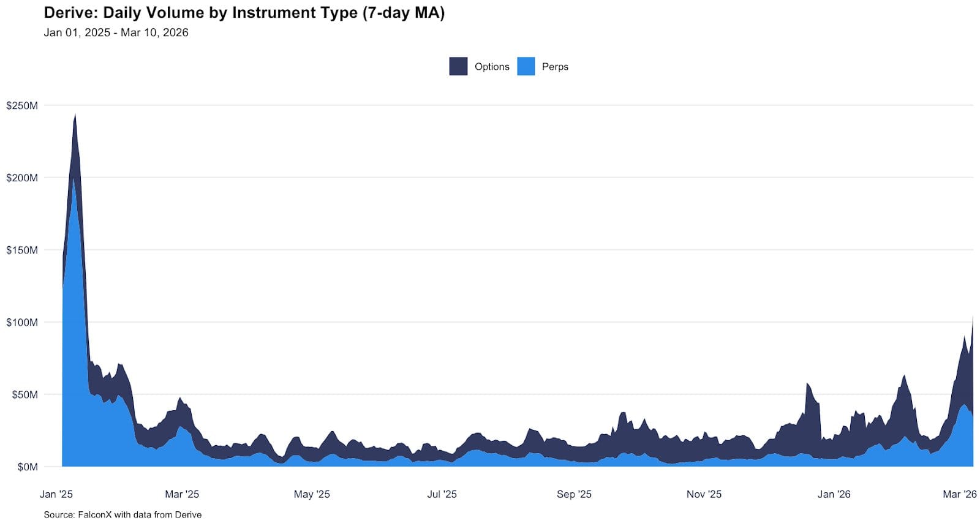Viewport: 980px width, 526px height.
Task: Click the Jan '25 x-axis label
Action: [x=56, y=494]
